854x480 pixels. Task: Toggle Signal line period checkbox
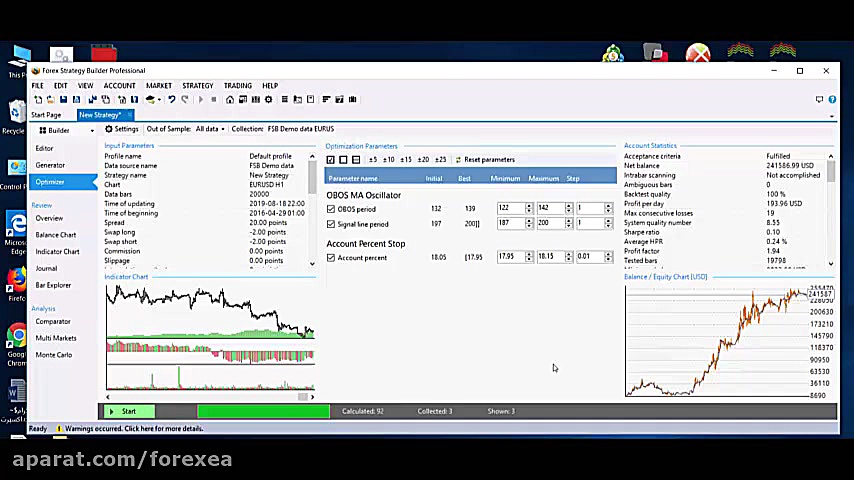[331, 224]
